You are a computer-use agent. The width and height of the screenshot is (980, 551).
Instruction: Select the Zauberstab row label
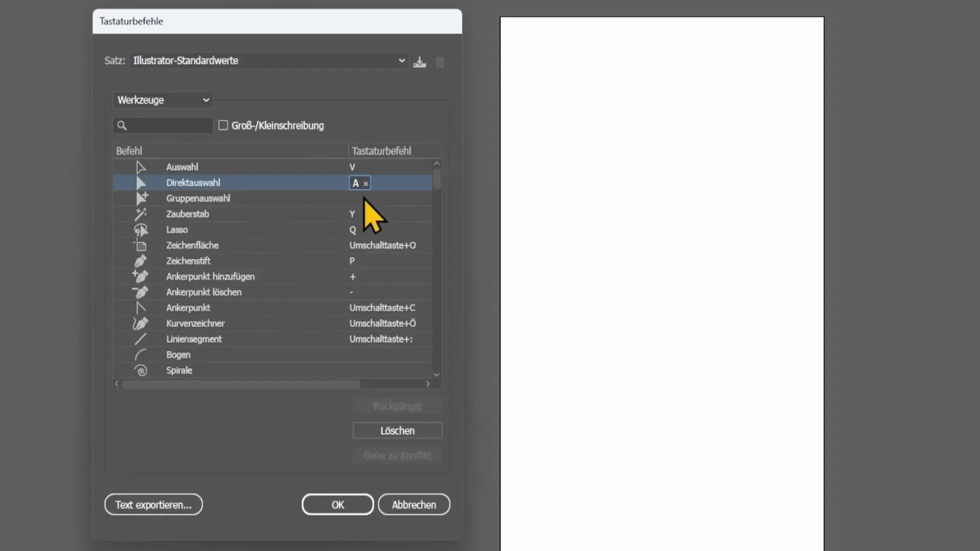(187, 214)
